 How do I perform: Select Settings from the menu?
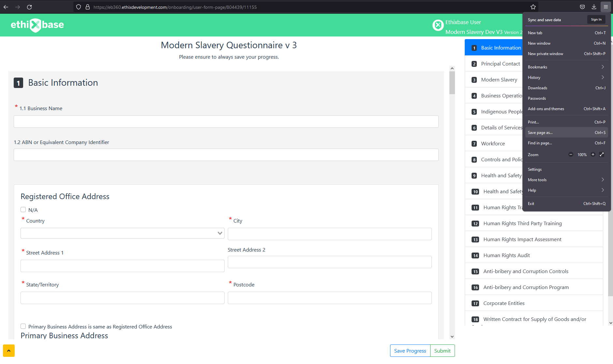(x=534, y=169)
